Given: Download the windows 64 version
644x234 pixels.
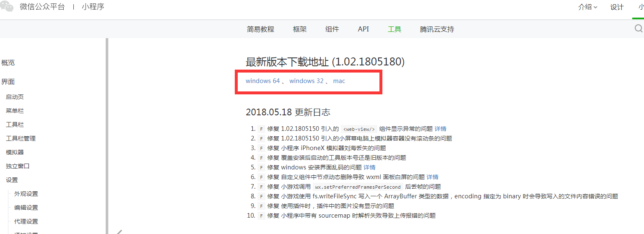Looking at the screenshot, I should pyautogui.click(x=262, y=81).
